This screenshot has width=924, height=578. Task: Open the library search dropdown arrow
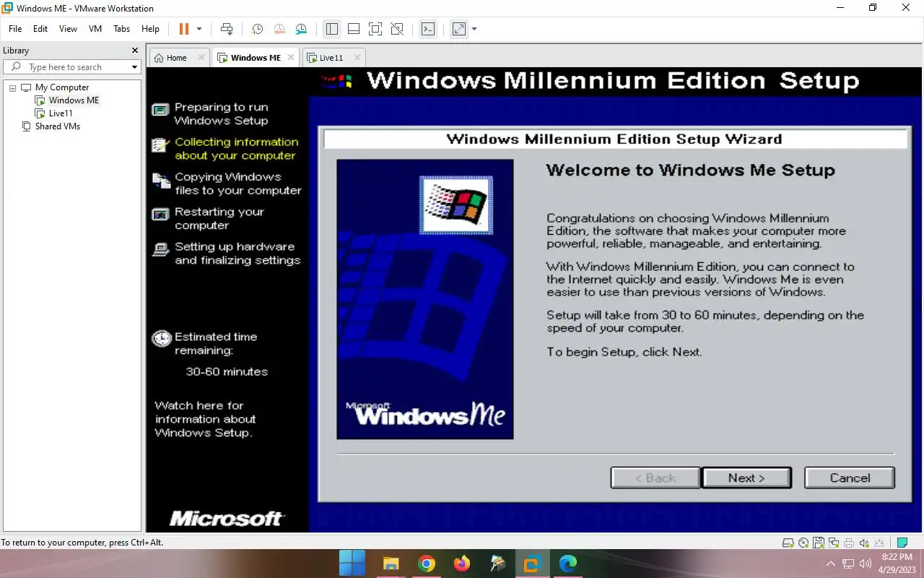[x=134, y=67]
